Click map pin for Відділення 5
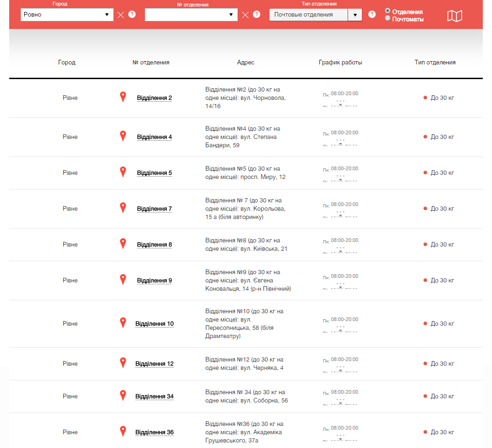 click(x=123, y=172)
